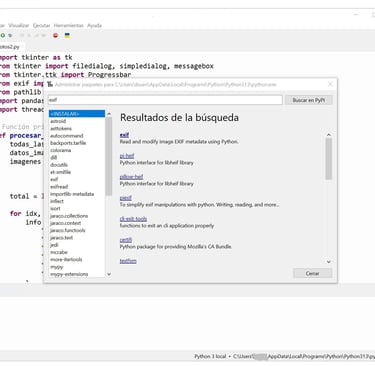Open the exif search result link
This screenshot has height=366, width=375.
click(124, 135)
